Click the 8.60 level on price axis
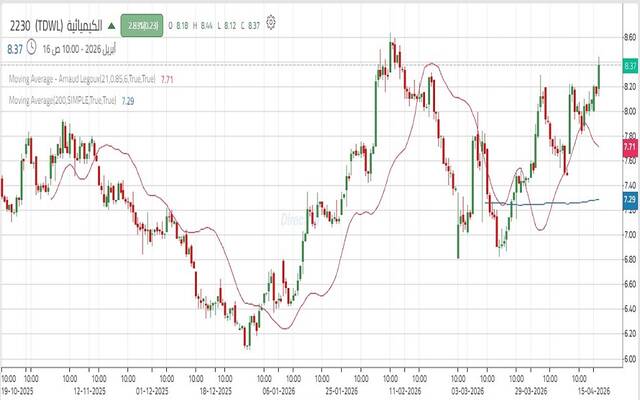640x400 pixels. [629, 38]
